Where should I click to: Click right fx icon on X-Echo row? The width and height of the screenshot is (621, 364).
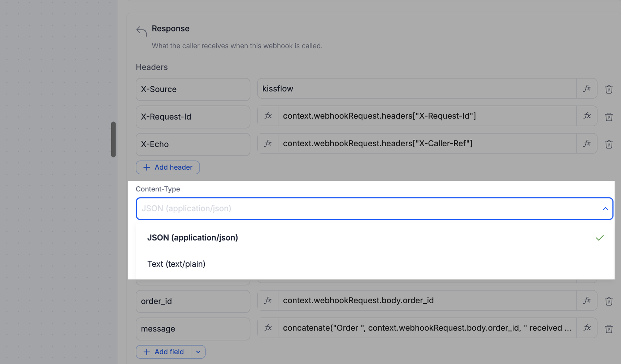(587, 143)
